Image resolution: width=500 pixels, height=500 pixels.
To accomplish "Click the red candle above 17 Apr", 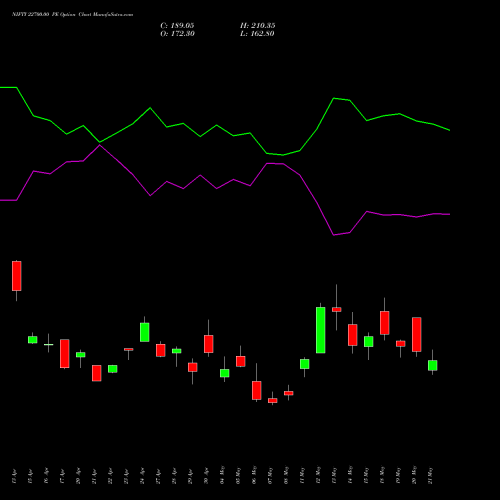I will (65, 354).
